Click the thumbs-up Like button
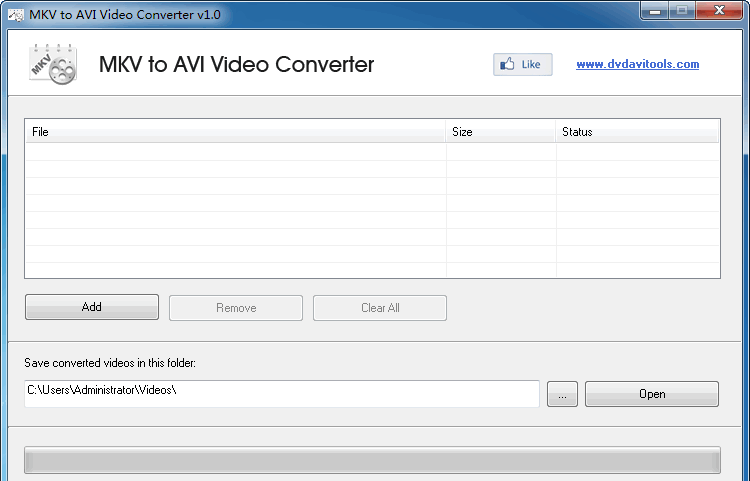The height and width of the screenshot is (481, 750). coord(522,65)
